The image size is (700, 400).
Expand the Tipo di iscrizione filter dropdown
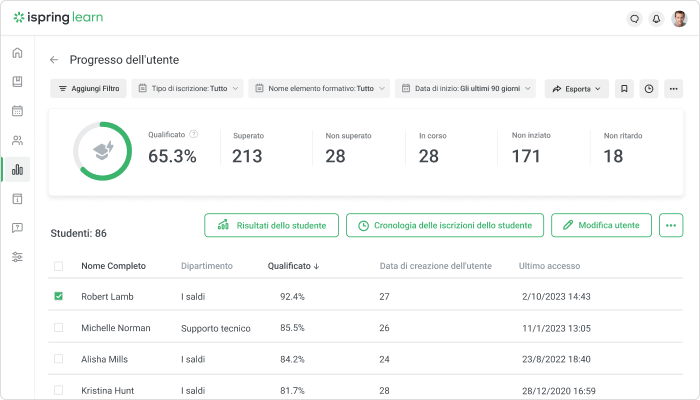[188, 89]
